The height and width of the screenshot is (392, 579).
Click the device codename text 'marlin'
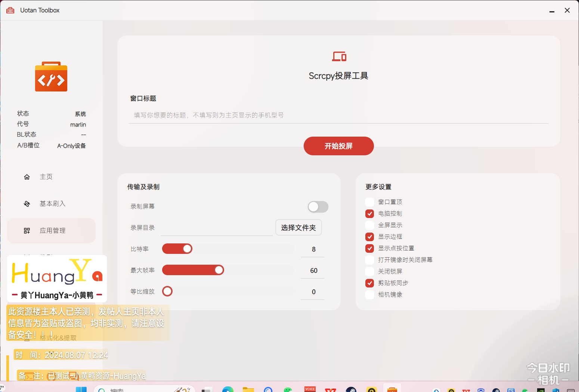click(x=78, y=125)
